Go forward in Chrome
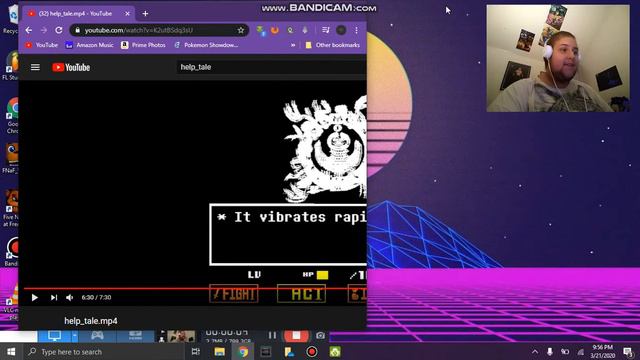Viewport: 640px width, 360px height. tap(44, 30)
